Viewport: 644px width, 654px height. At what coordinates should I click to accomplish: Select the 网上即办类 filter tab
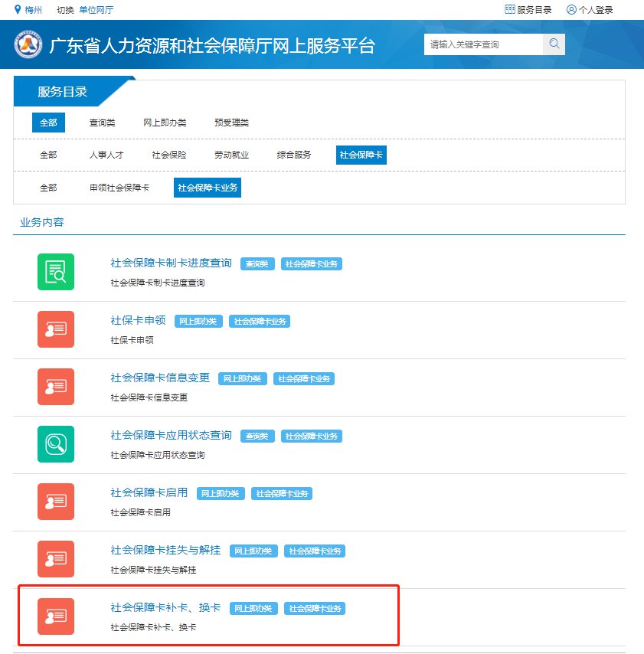coord(165,123)
